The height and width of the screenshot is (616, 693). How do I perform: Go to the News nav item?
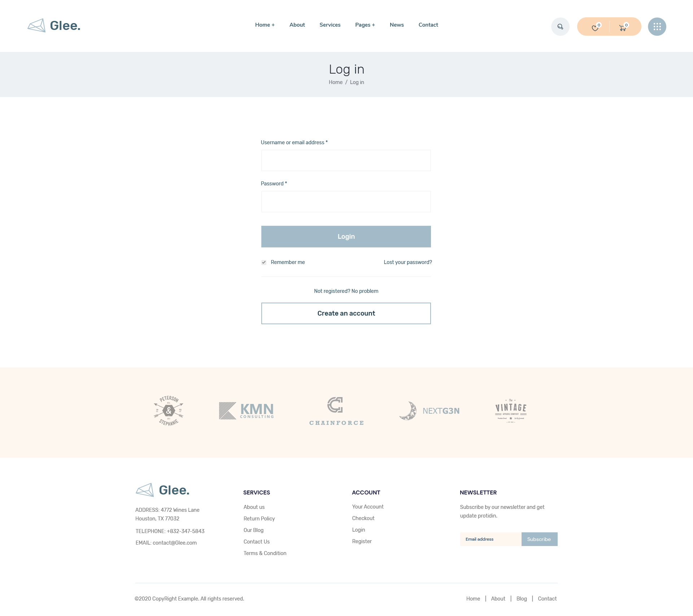coord(397,25)
